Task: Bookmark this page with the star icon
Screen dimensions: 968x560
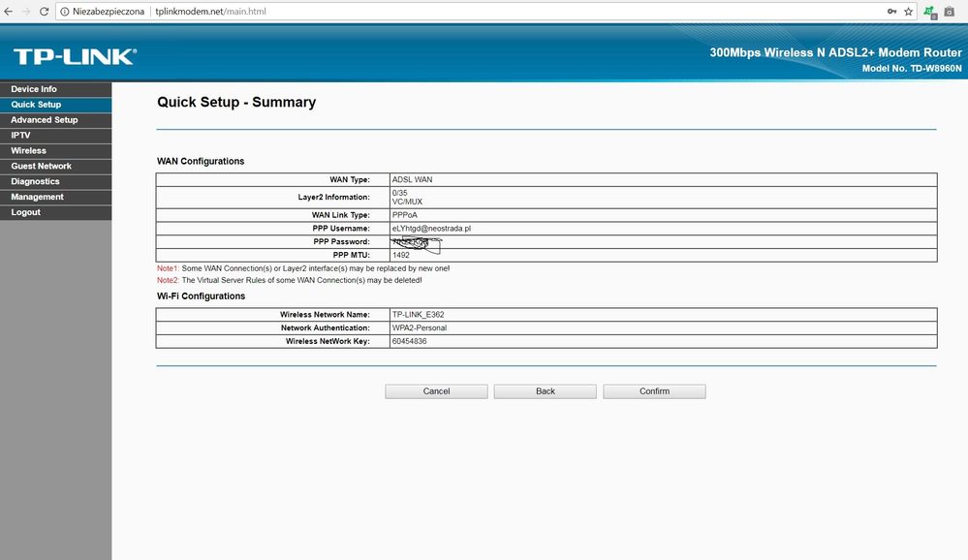Action: pyautogui.click(x=908, y=12)
